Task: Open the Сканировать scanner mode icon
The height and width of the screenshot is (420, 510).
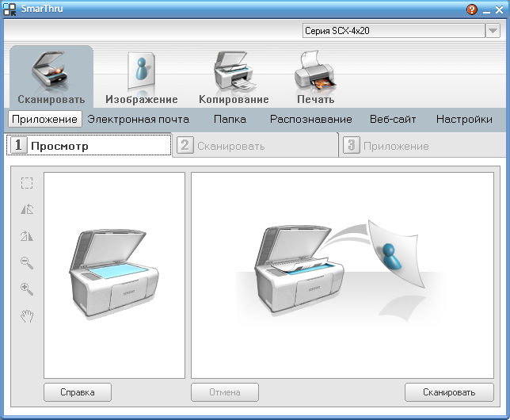Action: pyautogui.click(x=51, y=77)
